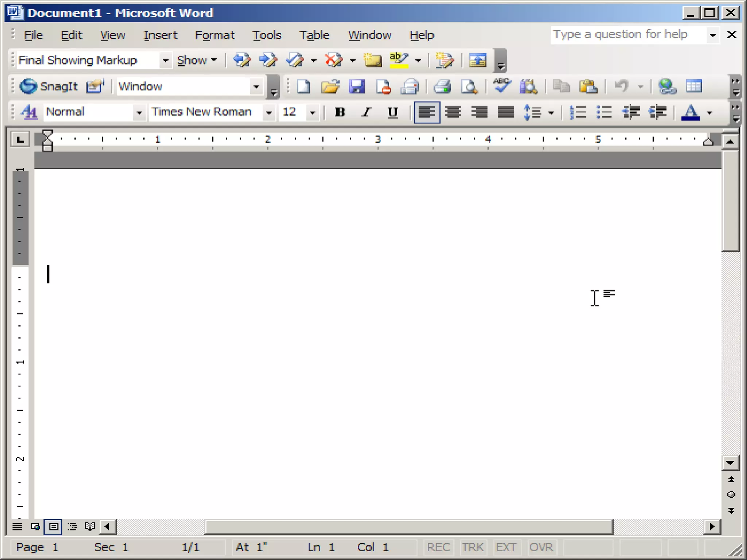The height and width of the screenshot is (560, 747).
Task: Toggle Bold formatting
Action: [x=340, y=112]
